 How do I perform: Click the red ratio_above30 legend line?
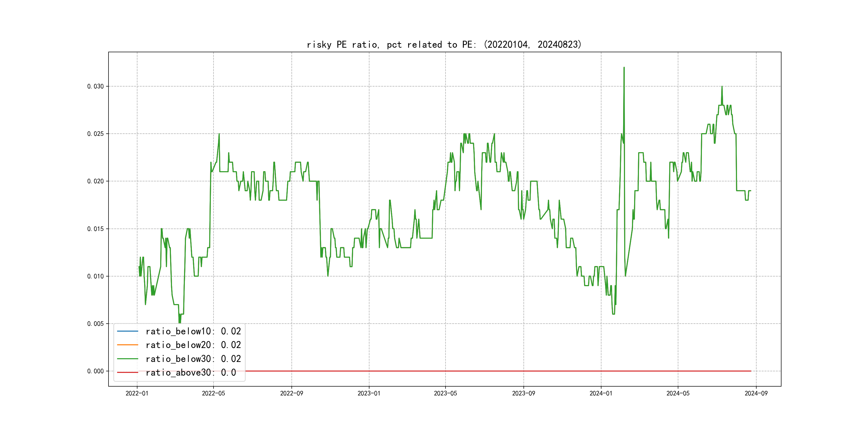(x=127, y=373)
